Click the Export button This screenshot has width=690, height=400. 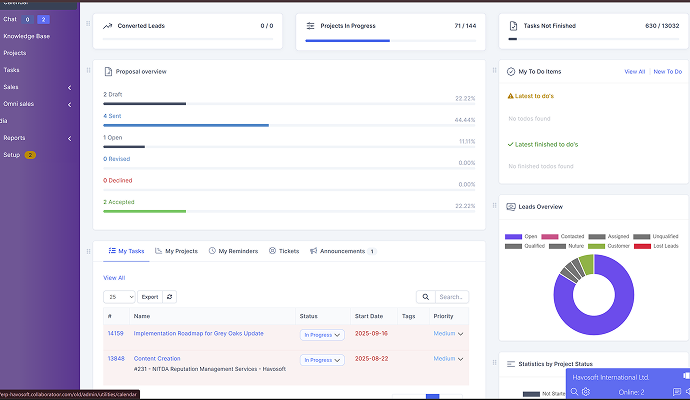click(149, 297)
